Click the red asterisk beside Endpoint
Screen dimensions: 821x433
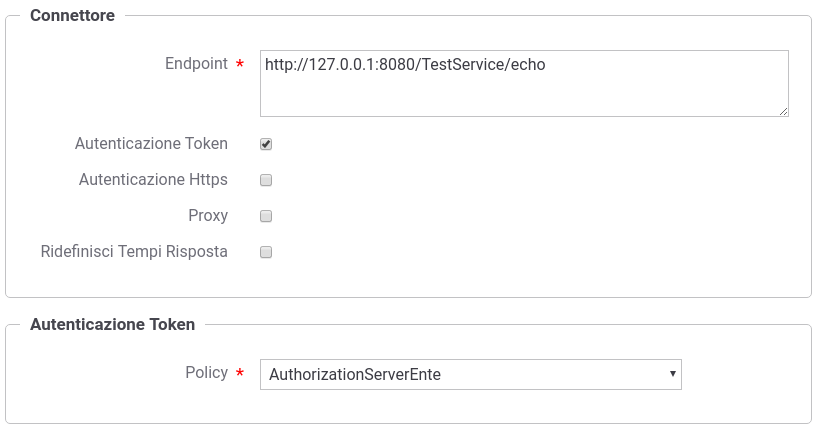240,64
